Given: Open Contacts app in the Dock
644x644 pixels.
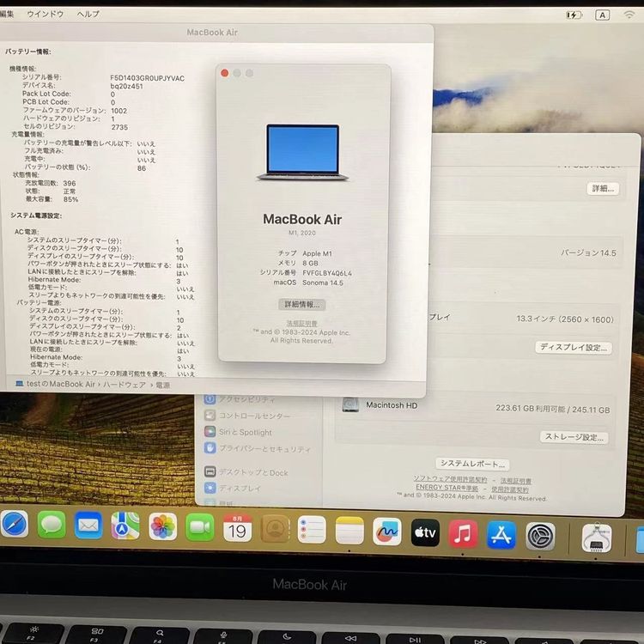Looking at the screenshot, I should (x=275, y=529).
